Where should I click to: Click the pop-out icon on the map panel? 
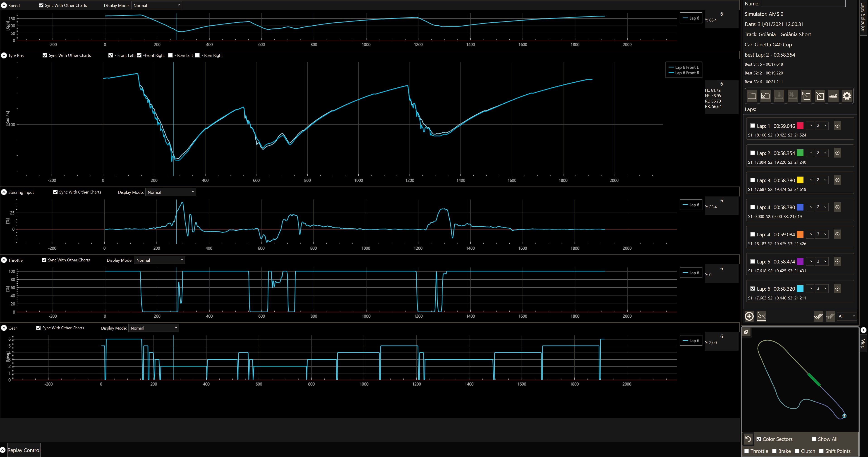(x=746, y=332)
